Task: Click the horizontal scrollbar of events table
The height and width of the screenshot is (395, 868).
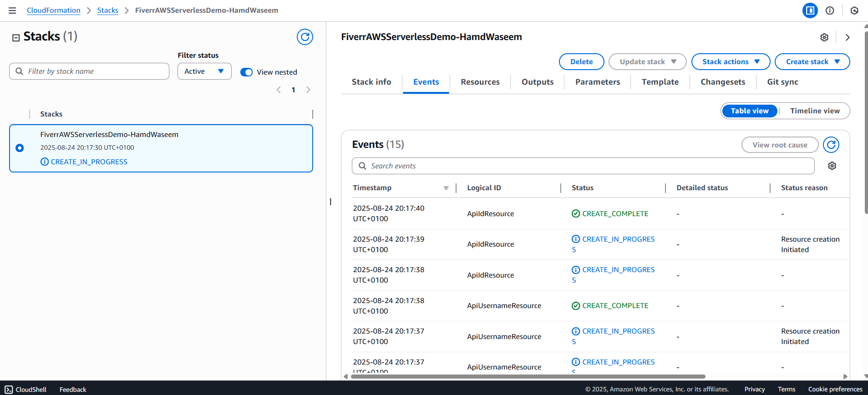Action: click(x=528, y=377)
